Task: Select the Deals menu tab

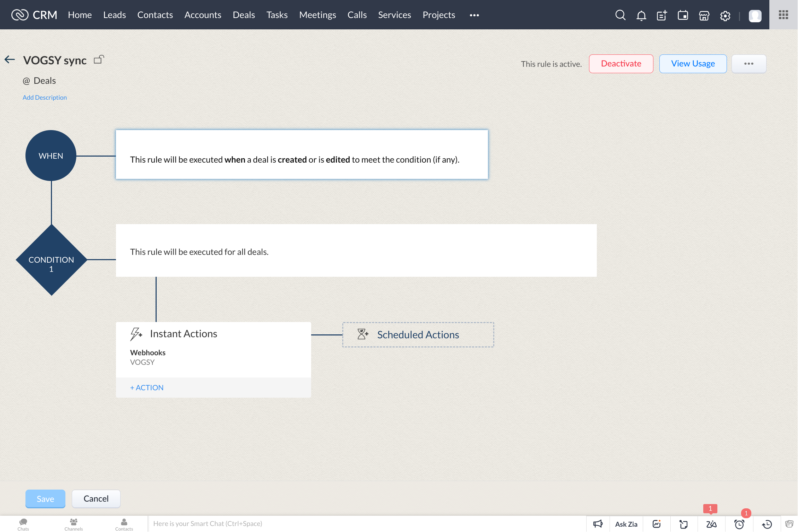Action: [244, 15]
